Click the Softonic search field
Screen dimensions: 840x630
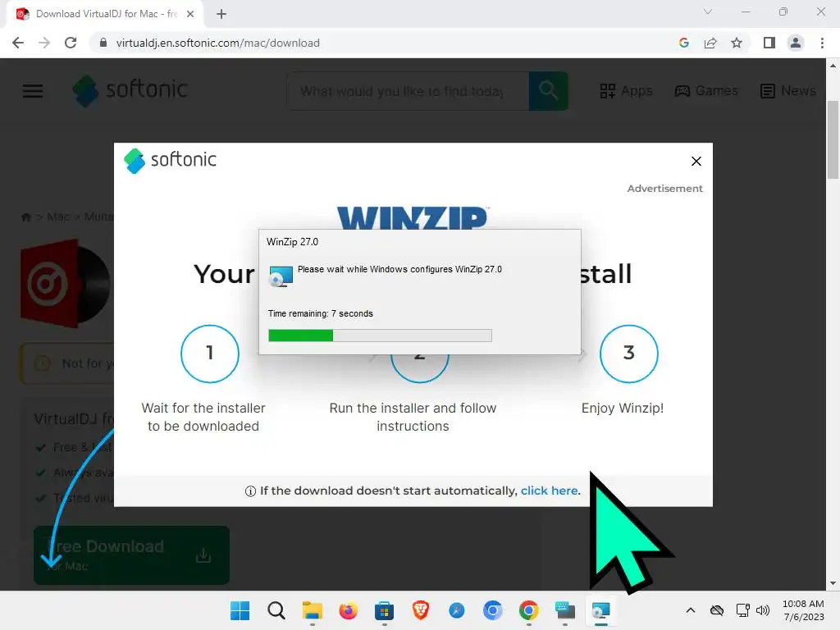point(409,91)
